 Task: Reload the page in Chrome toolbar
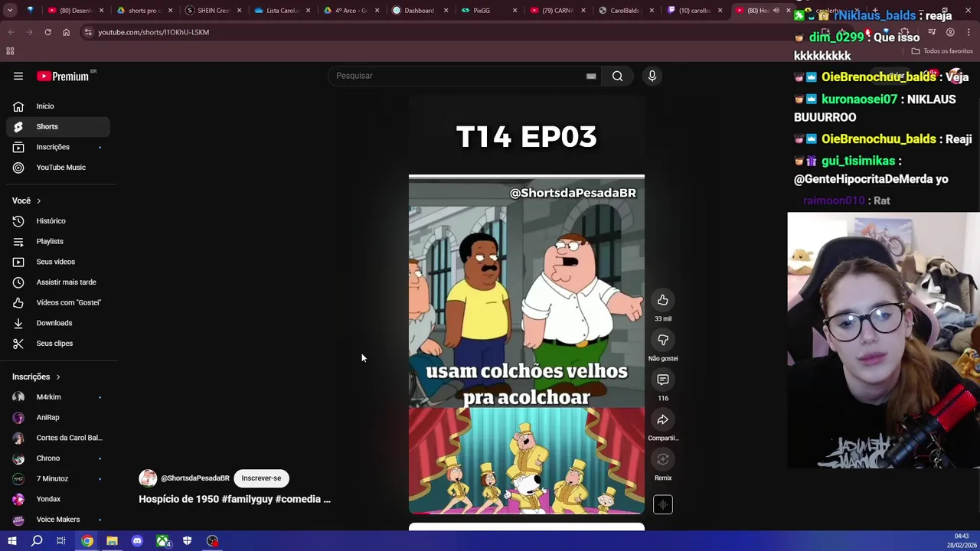click(x=47, y=32)
